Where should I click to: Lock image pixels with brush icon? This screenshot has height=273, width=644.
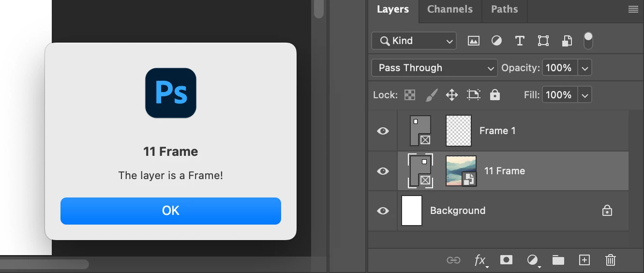point(431,95)
